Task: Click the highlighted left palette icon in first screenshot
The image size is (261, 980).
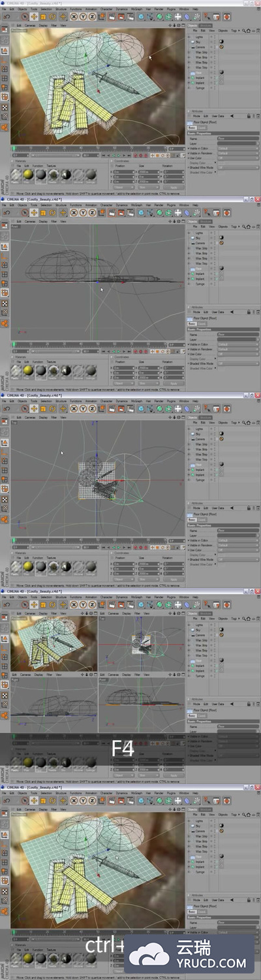Action: (5, 50)
